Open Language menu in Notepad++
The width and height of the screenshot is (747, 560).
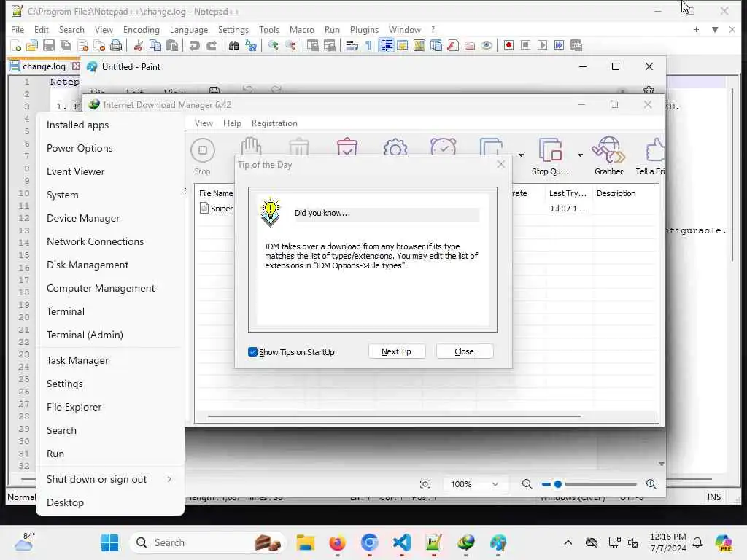[x=189, y=29]
